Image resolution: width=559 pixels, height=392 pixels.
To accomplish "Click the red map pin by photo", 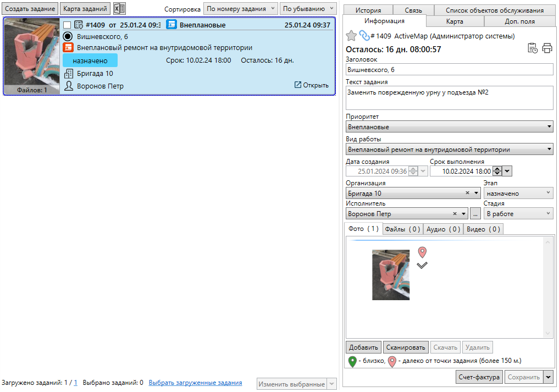I will [x=422, y=252].
